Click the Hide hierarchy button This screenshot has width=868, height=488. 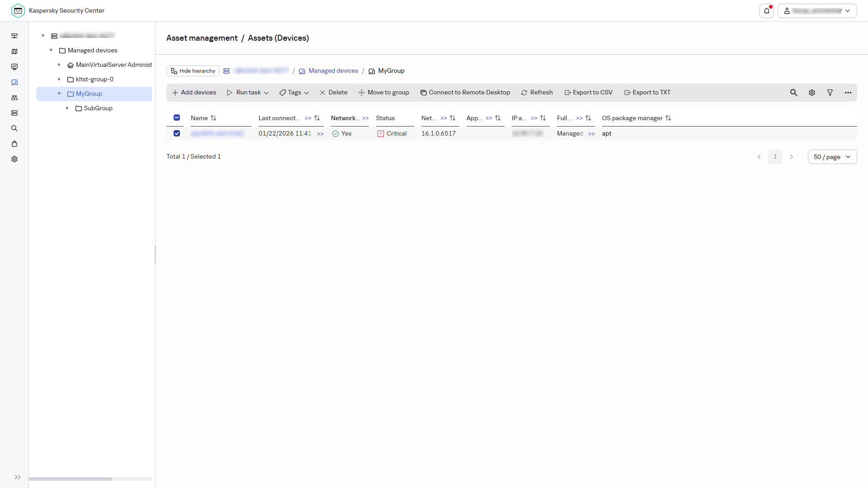193,71
